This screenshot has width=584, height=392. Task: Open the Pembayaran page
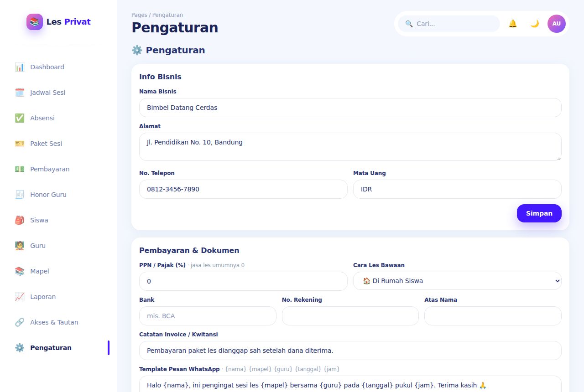58,169
